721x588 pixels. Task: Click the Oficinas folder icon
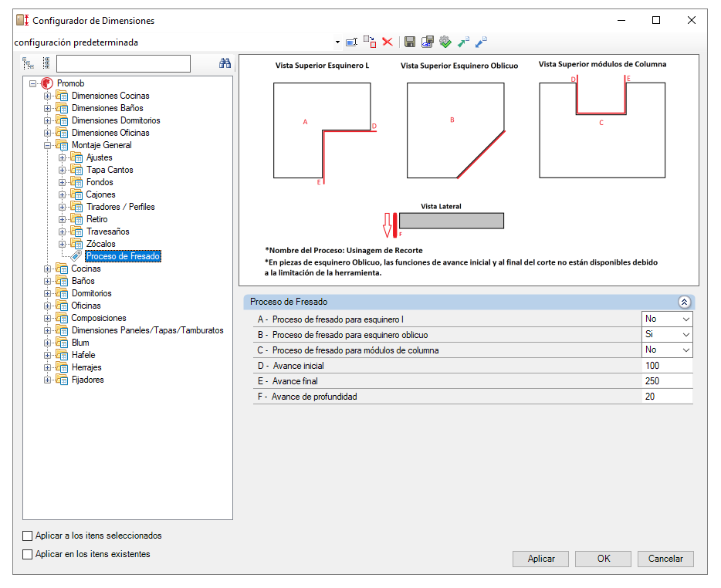click(x=62, y=306)
